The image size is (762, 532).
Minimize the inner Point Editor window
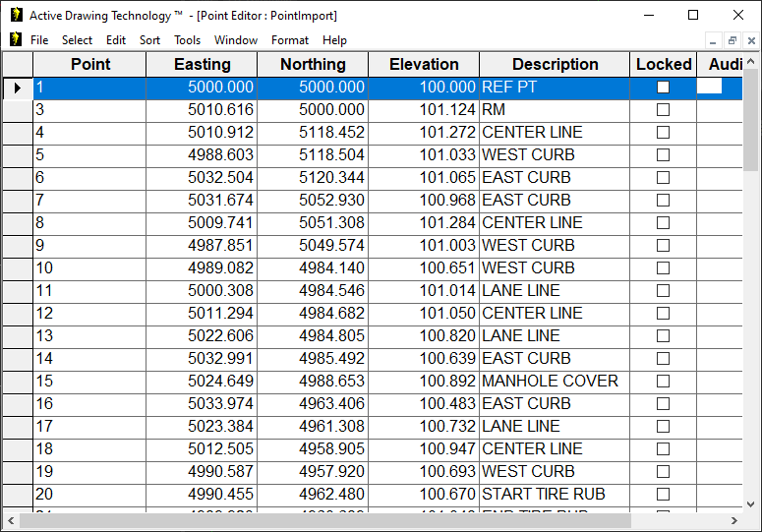713,40
